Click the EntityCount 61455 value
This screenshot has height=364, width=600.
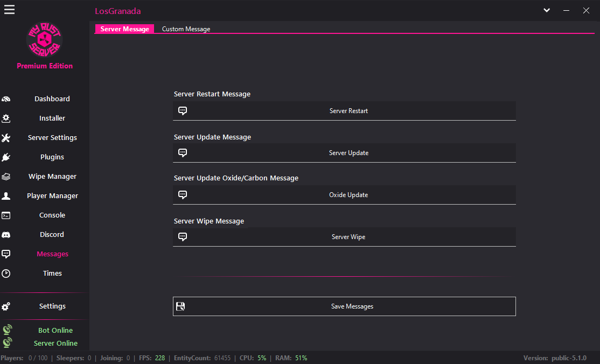point(222,358)
